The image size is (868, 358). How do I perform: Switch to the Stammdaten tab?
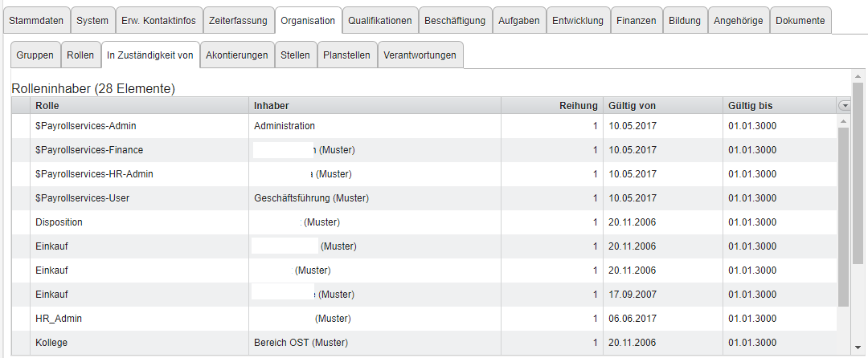pos(35,21)
